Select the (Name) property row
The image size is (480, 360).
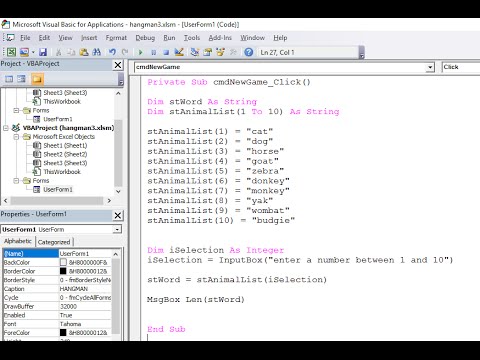click(x=57, y=254)
